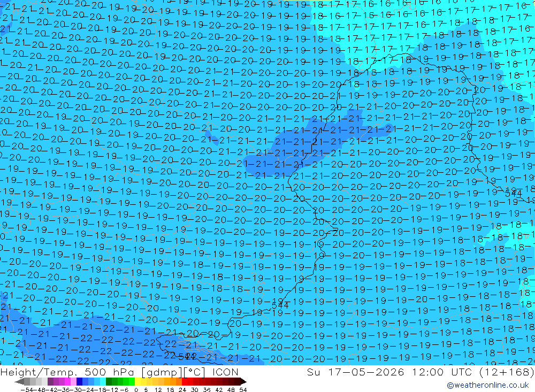Image resolution: width=535 pixels, height=392 pixels.
Task: Click the '-30' legend value
Action: coord(76,390)
